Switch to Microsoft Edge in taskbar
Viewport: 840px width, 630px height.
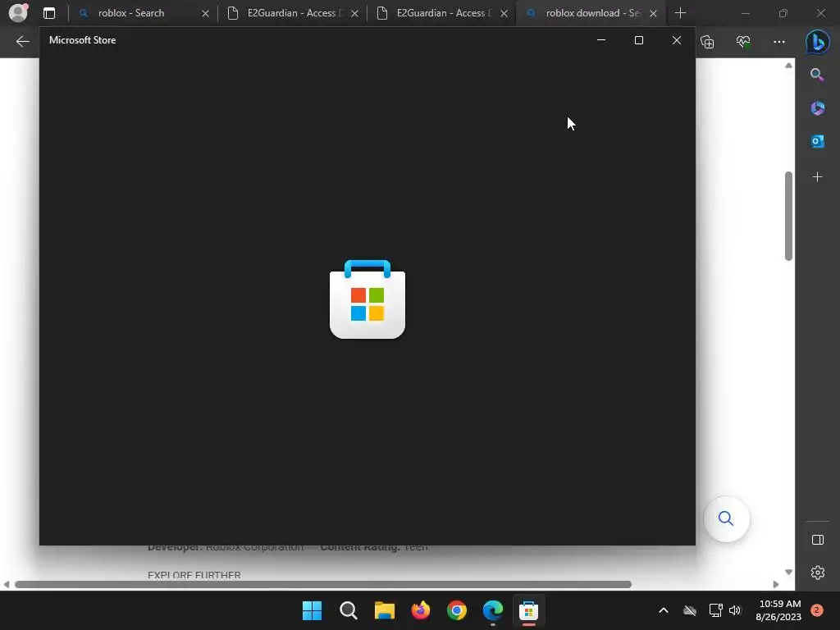pos(493,610)
